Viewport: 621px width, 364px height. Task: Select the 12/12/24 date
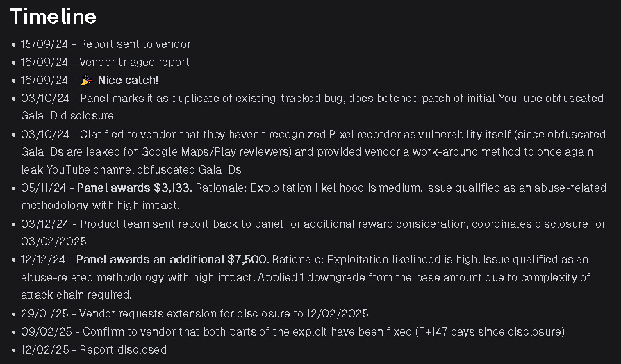44,260
